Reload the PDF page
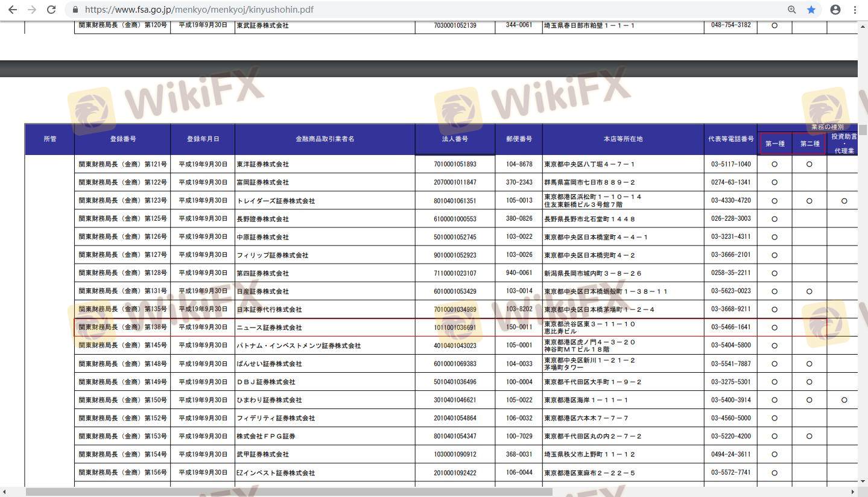The height and width of the screenshot is (497, 868). tap(52, 10)
